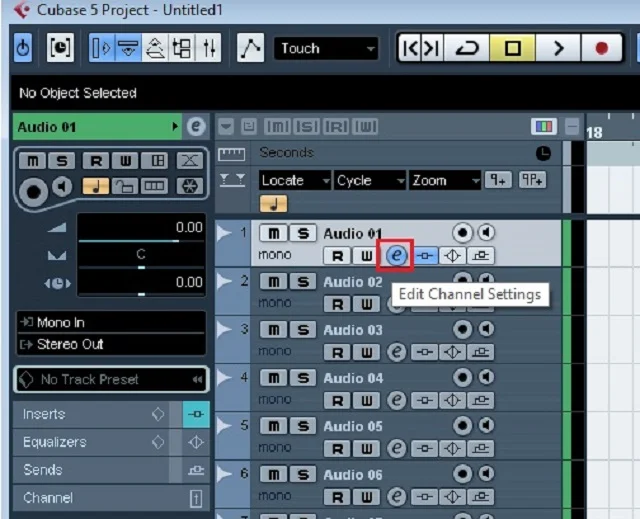Open the Sends inspector tab
Image resolution: width=640 pixels, height=519 pixels.
[91, 470]
